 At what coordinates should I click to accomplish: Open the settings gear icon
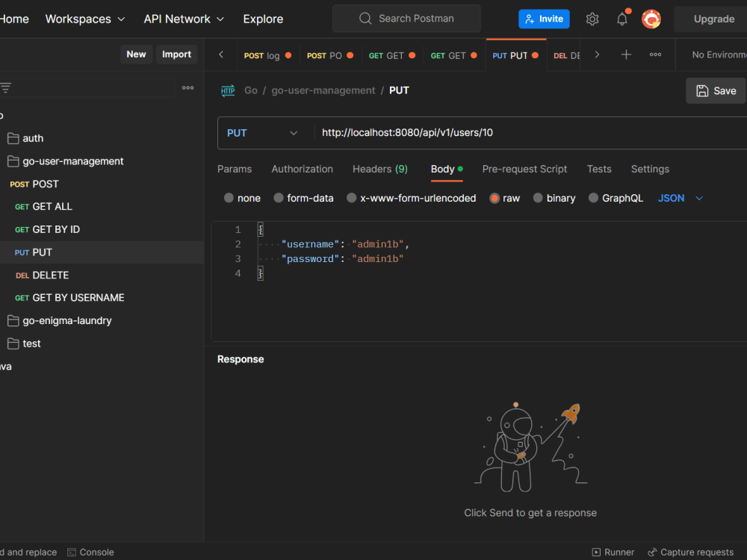click(592, 19)
